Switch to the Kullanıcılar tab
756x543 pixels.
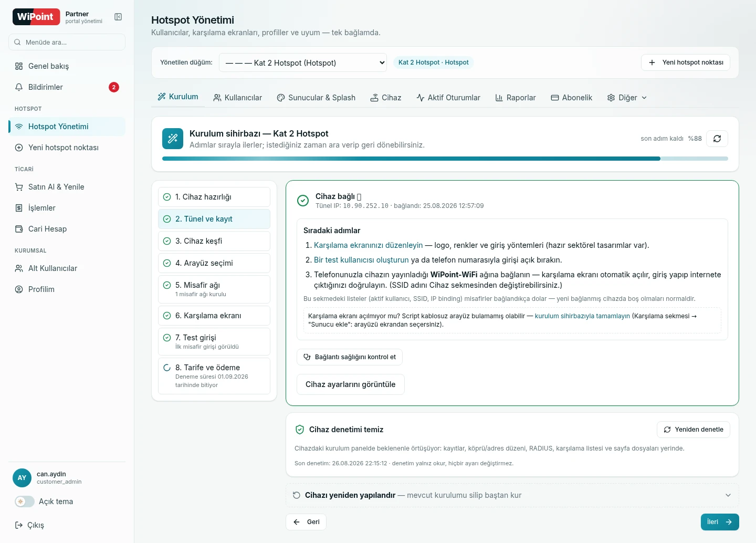point(237,98)
